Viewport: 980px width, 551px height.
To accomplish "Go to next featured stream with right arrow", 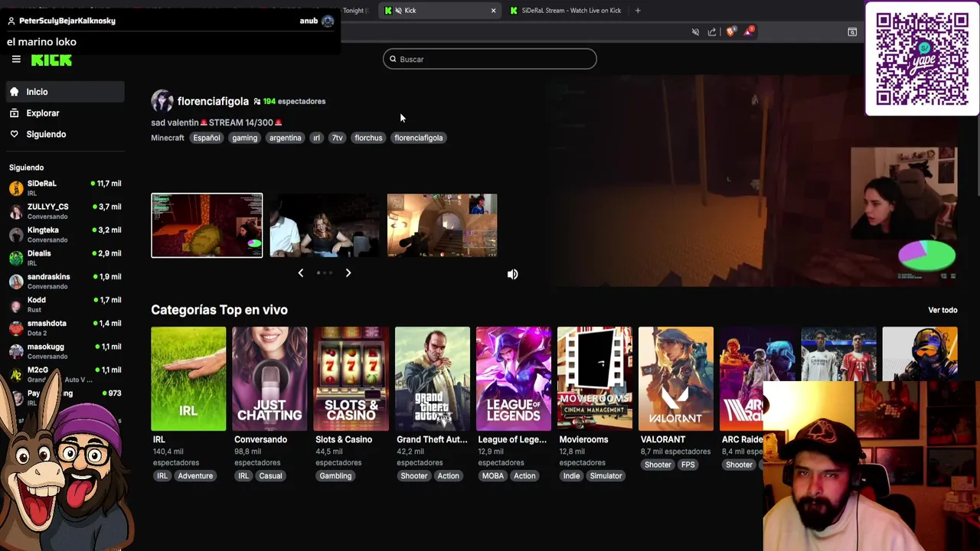I will pos(348,273).
